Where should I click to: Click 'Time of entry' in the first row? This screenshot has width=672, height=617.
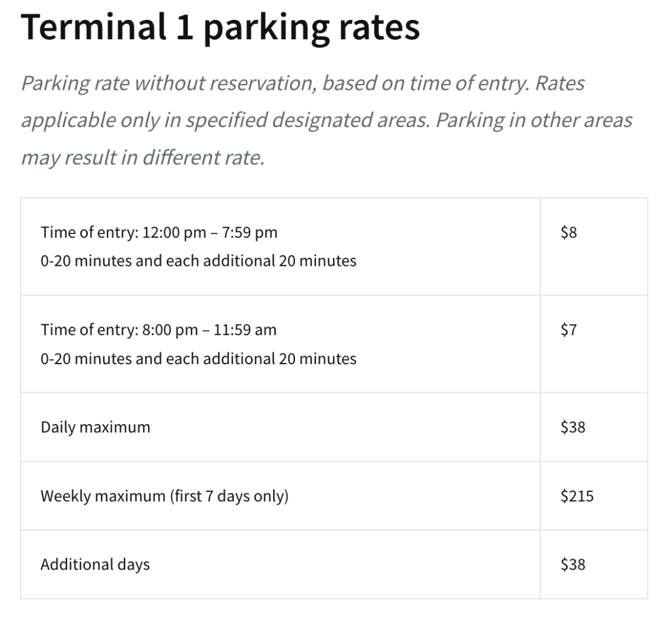pyautogui.click(x=90, y=232)
